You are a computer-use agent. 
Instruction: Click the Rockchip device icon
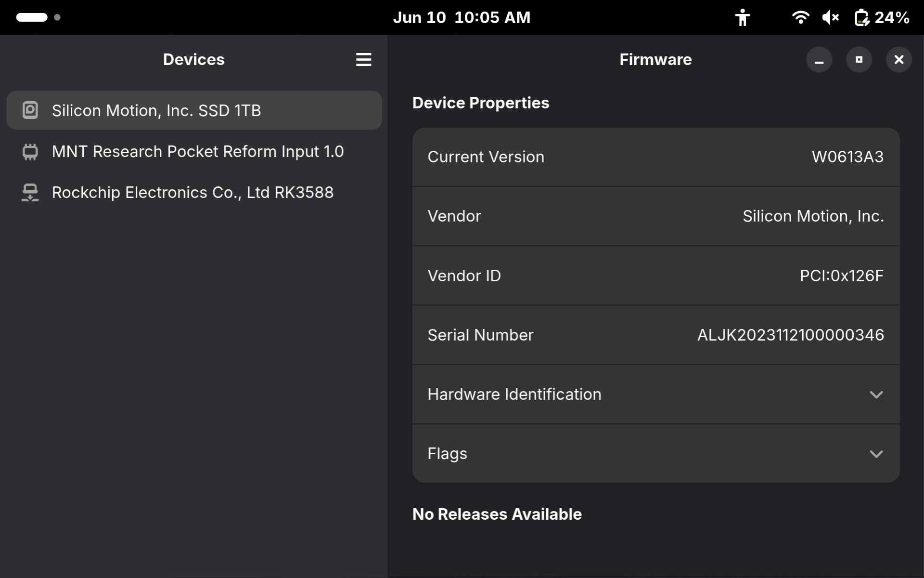[x=30, y=193]
